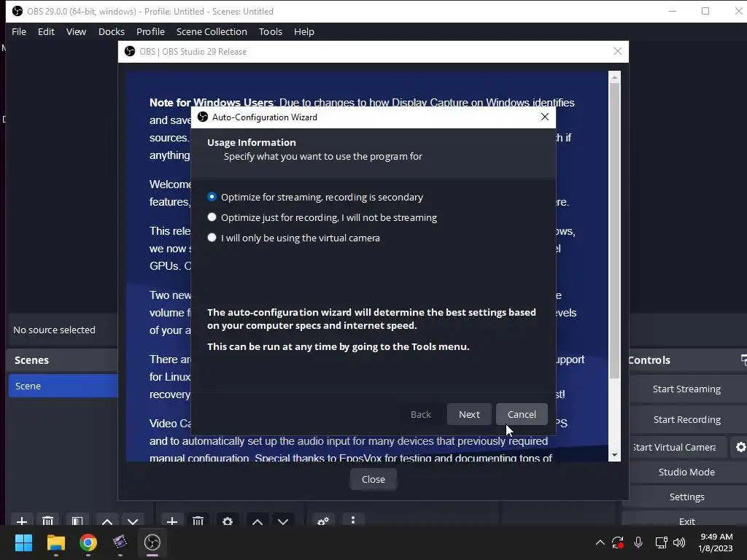Open the File menu
Image resolution: width=747 pixels, height=560 pixels.
(x=19, y=31)
